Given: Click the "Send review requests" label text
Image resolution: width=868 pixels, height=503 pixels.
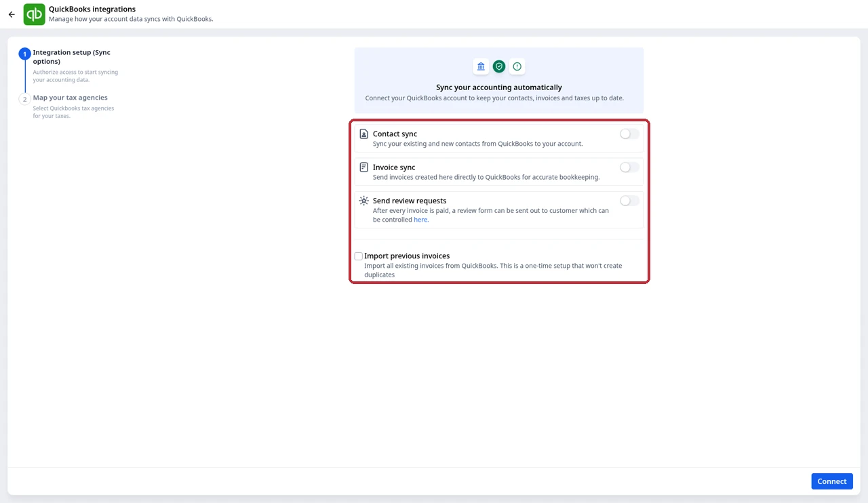Looking at the screenshot, I should pyautogui.click(x=410, y=201).
